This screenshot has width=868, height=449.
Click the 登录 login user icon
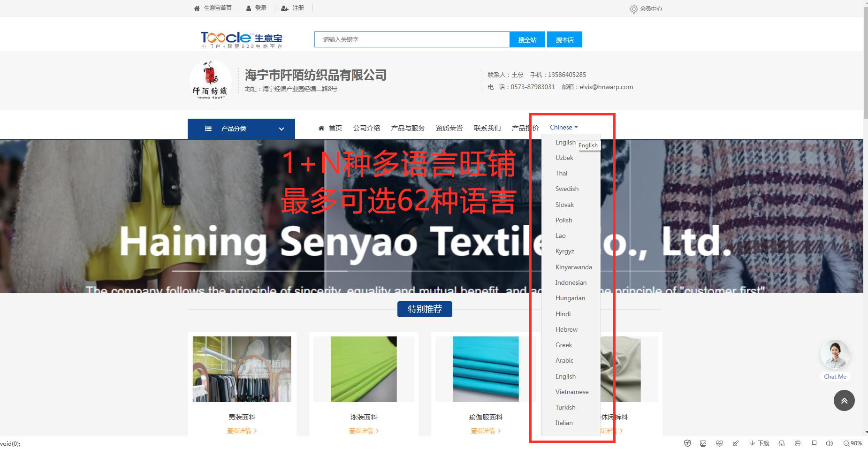(x=249, y=8)
